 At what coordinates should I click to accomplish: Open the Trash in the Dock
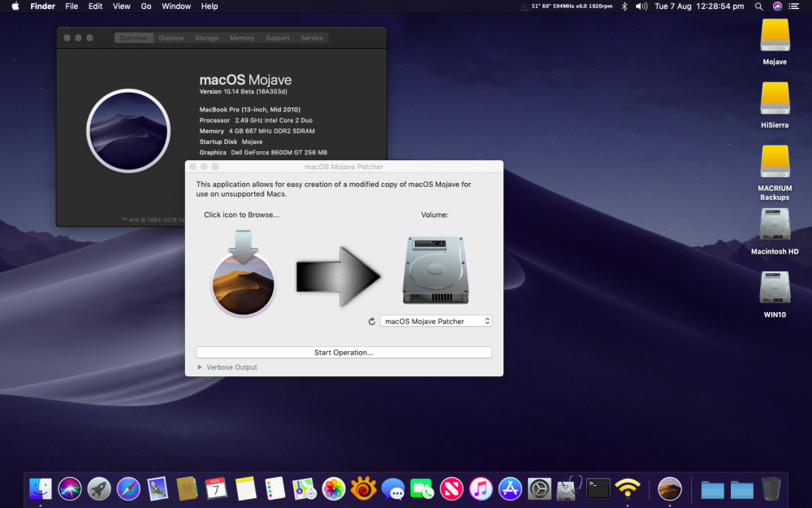771,488
